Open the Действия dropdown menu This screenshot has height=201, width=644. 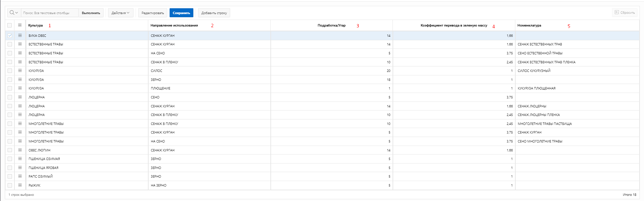tap(120, 13)
